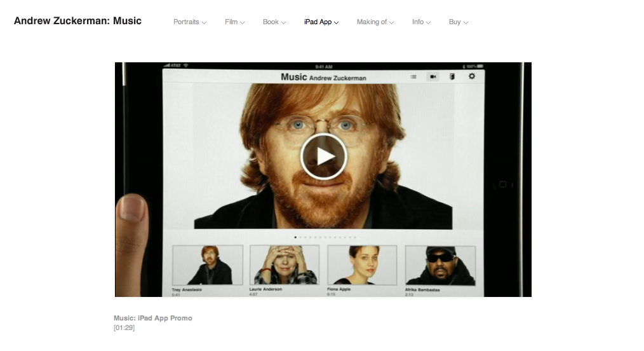Open the Book dropdown
644x351 pixels.
274,22
